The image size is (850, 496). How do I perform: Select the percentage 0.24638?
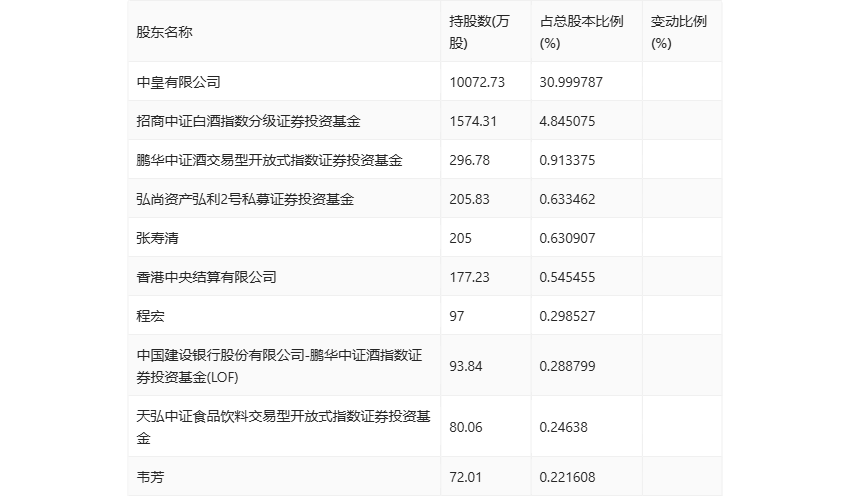coord(563,427)
